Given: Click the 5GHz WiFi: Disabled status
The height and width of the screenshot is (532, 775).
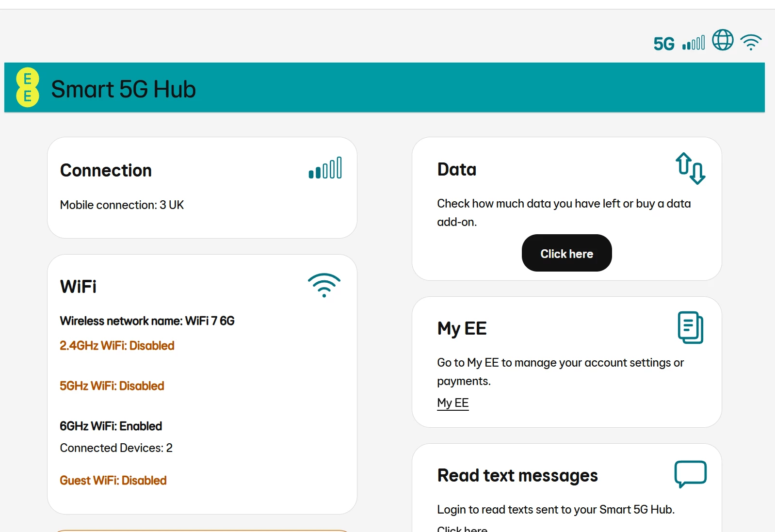Looking at the screenshot, I should (112, 386).
